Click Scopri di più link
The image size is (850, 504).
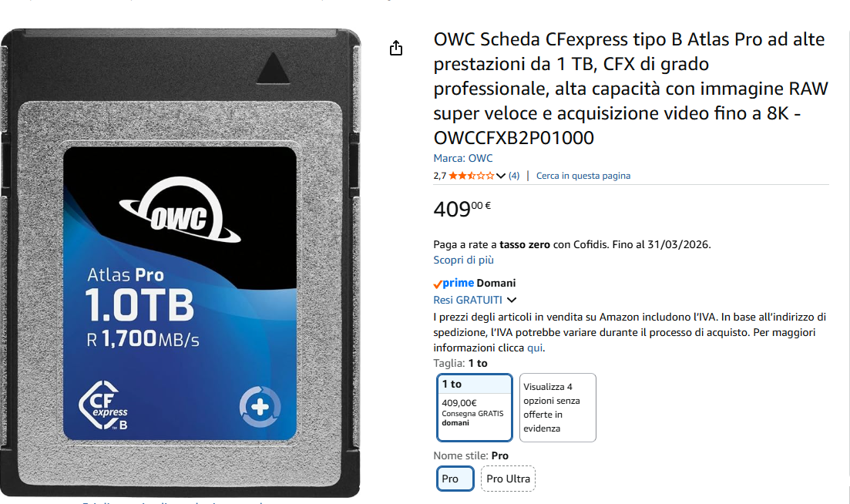(x=463, y=260)
